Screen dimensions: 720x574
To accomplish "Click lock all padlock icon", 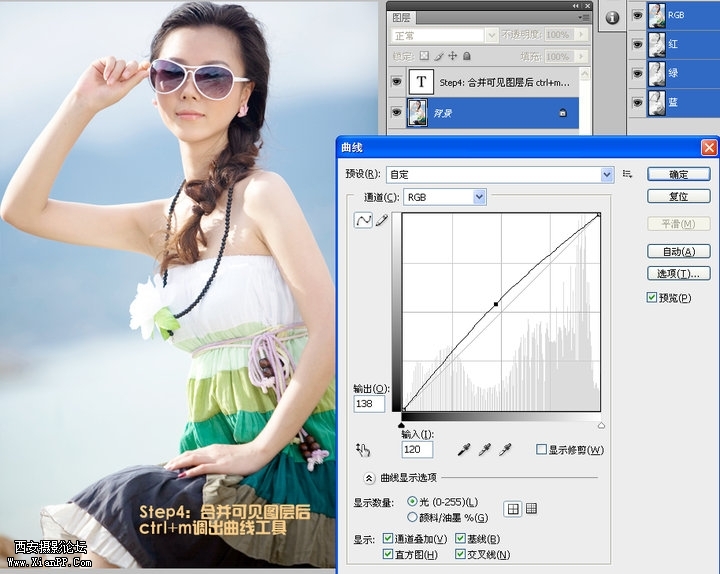I will click(x=467, y=56).
